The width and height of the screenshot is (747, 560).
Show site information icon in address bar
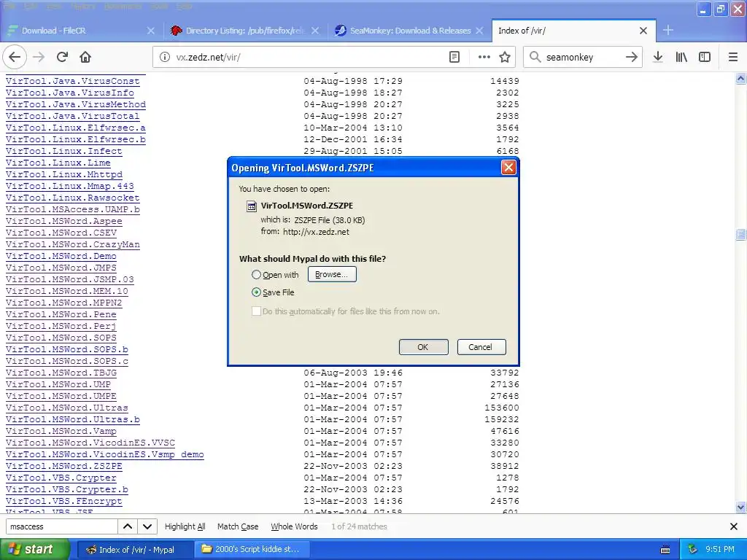(164, 57)
